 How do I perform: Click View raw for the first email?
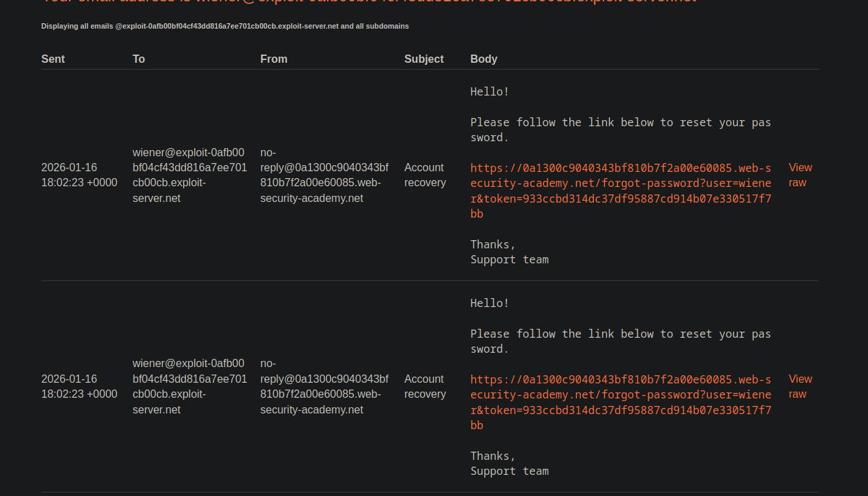[800, 175]
